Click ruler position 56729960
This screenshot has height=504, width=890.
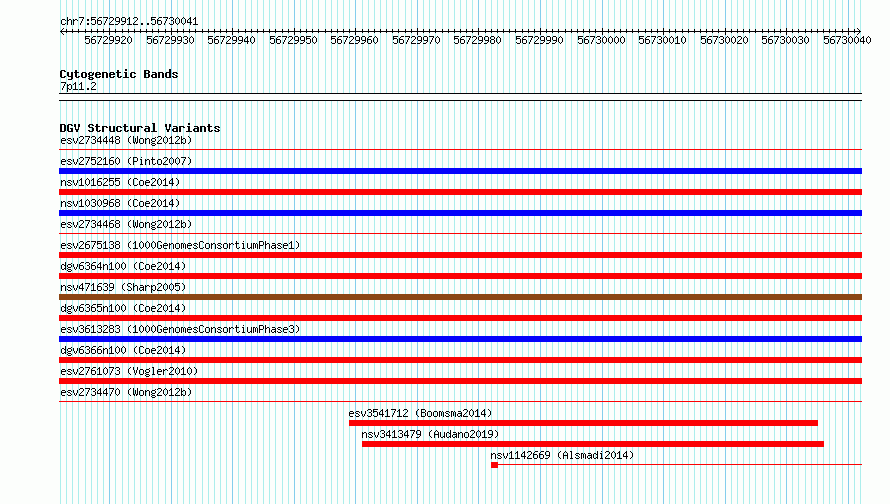tap(355, 40)
